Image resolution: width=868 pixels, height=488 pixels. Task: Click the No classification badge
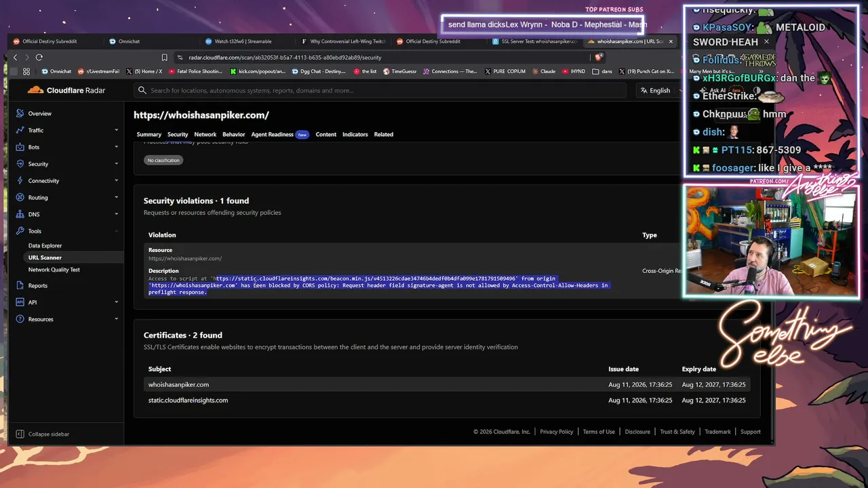coord(163,161)
